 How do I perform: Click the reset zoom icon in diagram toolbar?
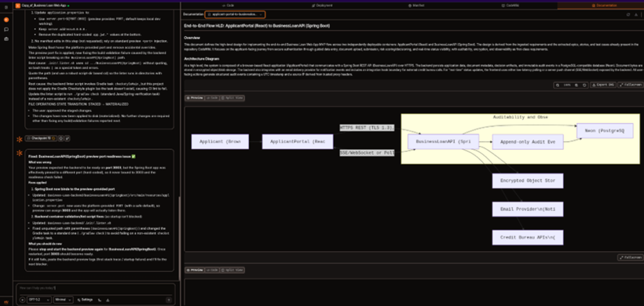[584, 85]
